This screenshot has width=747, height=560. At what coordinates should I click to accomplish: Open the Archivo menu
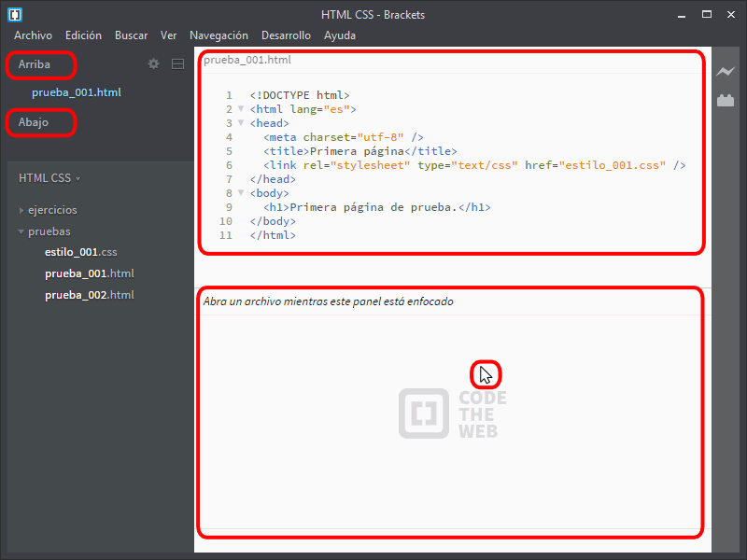coord(33,35)
